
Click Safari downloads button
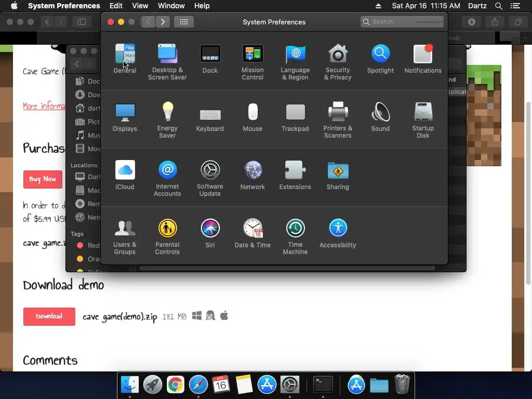(x=472, y=22)
